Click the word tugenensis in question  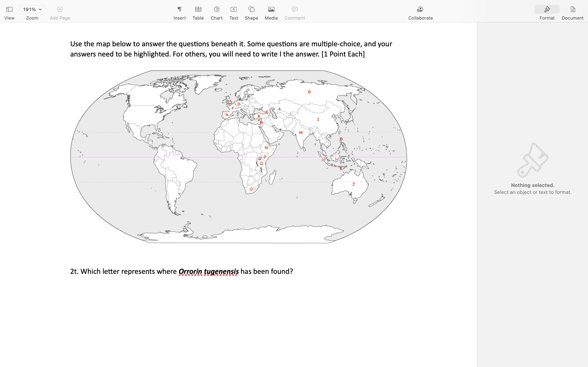pos(221,271)
